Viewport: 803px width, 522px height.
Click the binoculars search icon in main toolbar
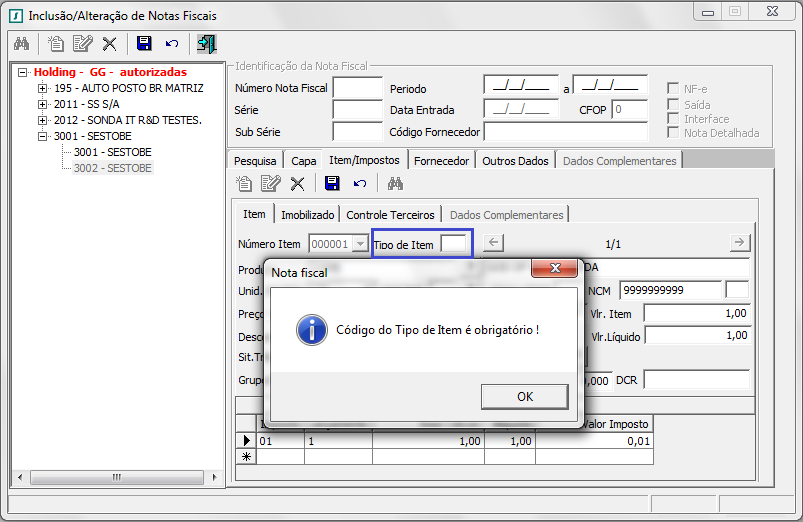22,44
